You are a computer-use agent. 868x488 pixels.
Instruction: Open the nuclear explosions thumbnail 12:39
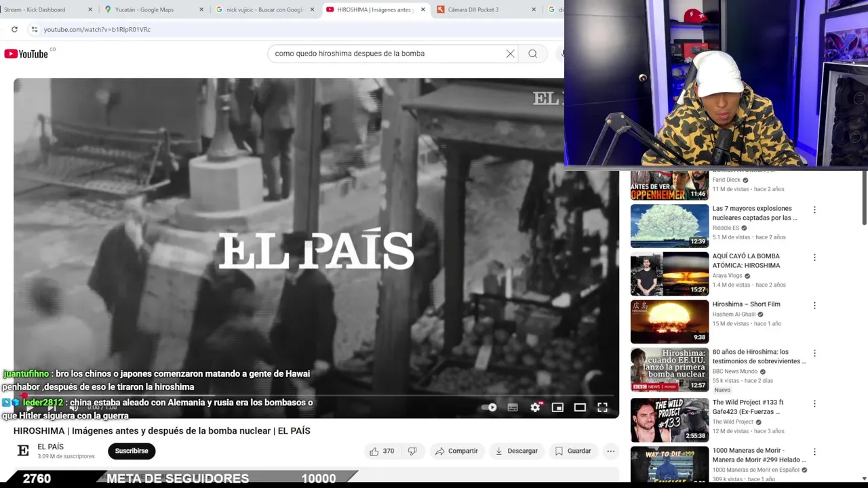669,226
